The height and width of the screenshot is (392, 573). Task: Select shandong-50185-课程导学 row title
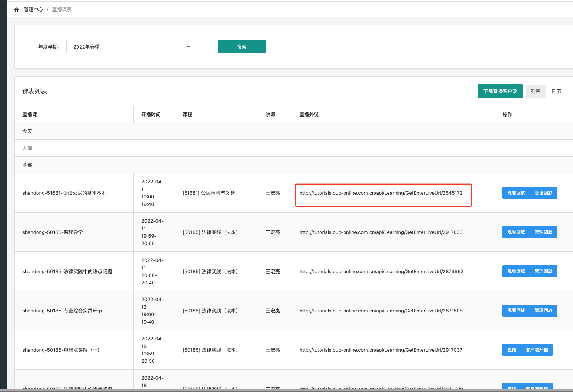53,232
